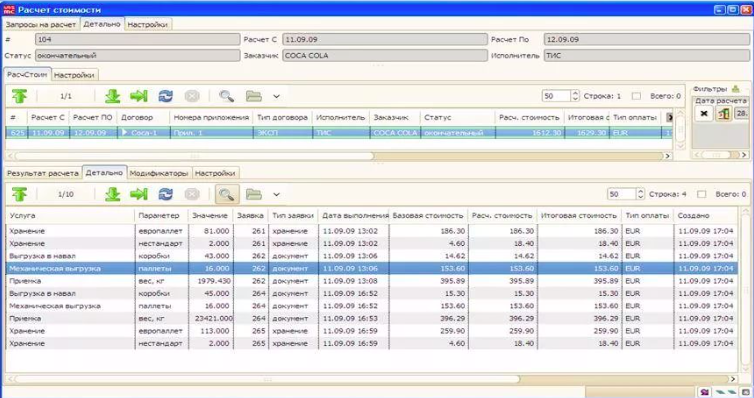Click the green chart filter icon
Viewport: 754px width, 398px height.
click(724, 114)
